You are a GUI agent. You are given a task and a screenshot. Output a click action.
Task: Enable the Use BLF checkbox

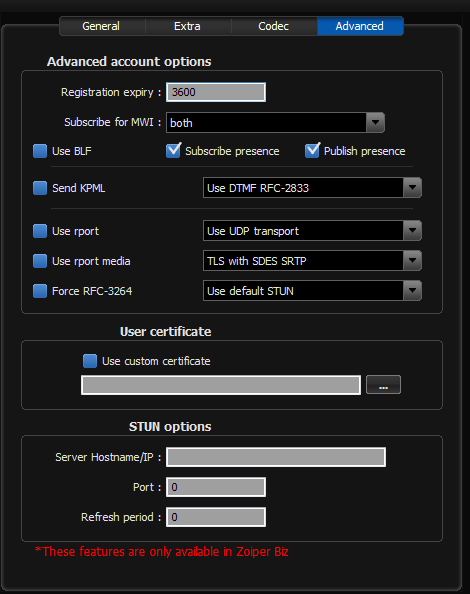[40, 151]
